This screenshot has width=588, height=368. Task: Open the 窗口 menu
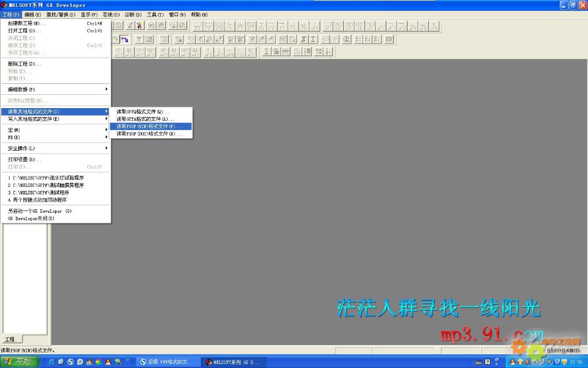[x=177, y=14]
